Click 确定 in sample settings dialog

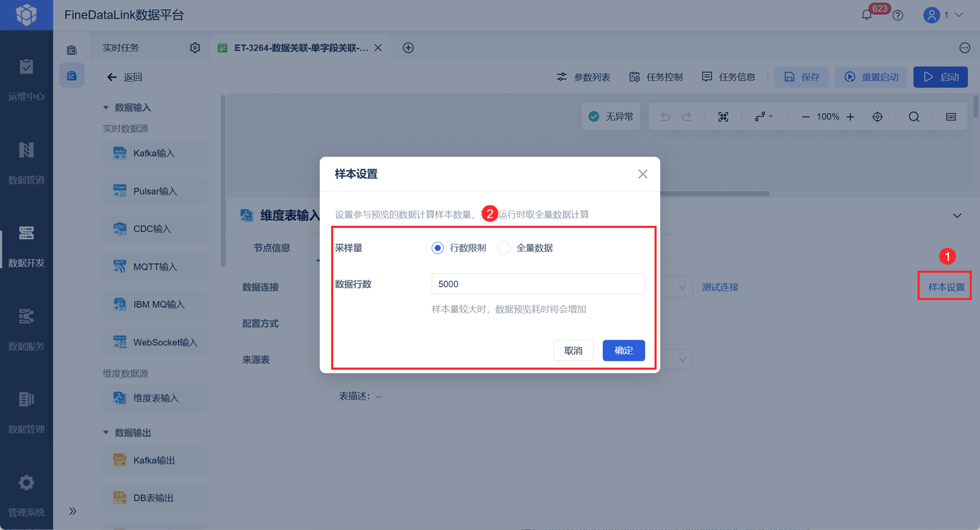point(624,351)
